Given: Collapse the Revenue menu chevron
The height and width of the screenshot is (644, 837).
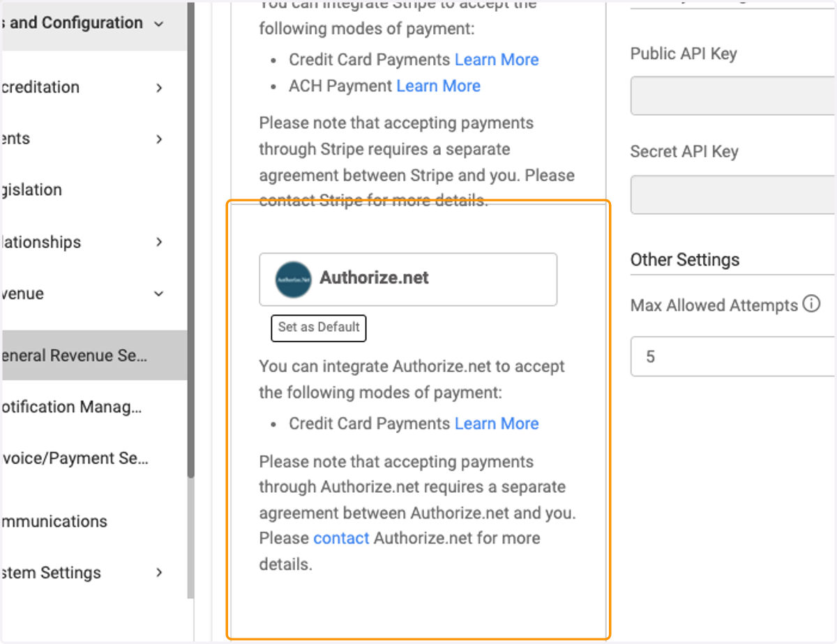Looking at the screenshot, I should tap(159, 294).
